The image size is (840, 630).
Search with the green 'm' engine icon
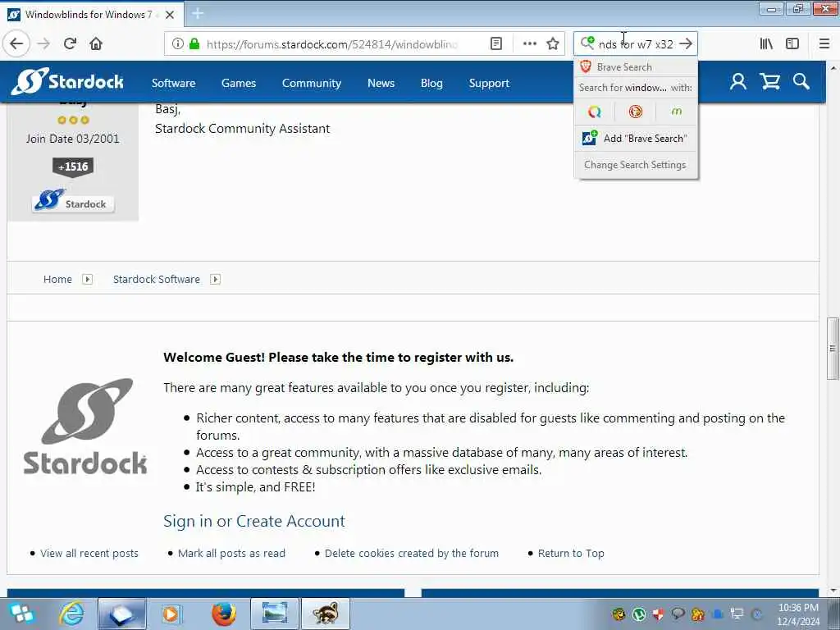[676, 112]
